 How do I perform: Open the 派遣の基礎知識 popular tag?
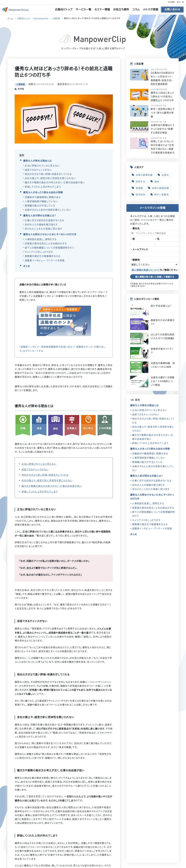(x=142, y=175)
